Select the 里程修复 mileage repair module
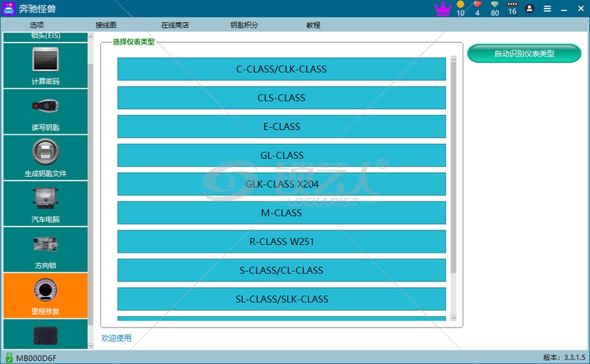The width and height of the screenshot is (590, 364). click(x=45, y=296)
